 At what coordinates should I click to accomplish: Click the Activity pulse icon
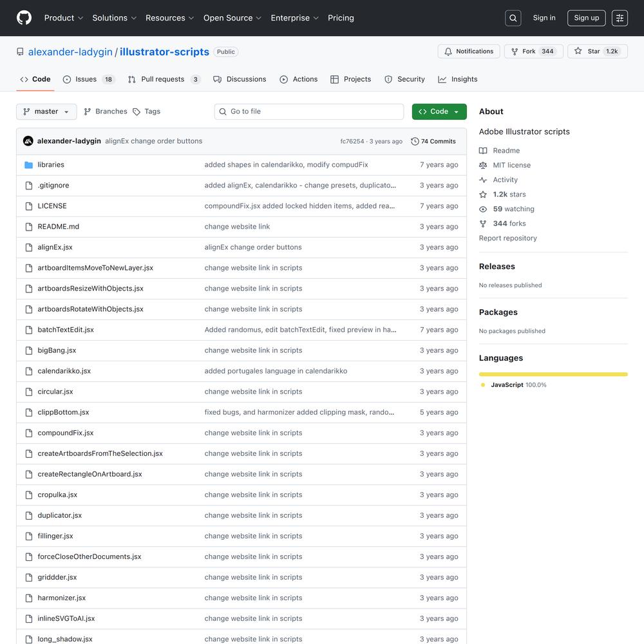coord(483,180)
